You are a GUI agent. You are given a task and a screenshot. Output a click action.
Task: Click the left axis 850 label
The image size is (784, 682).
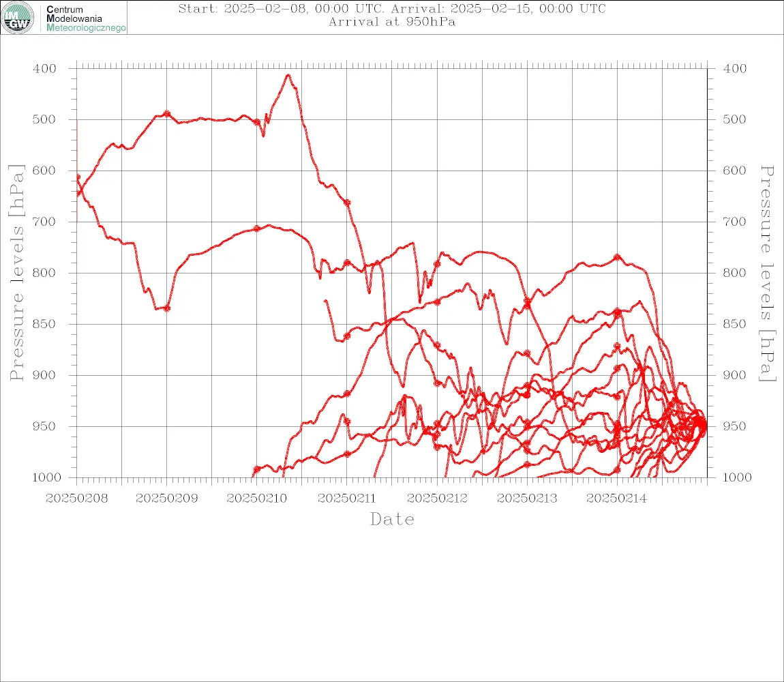tap(45, 324)
